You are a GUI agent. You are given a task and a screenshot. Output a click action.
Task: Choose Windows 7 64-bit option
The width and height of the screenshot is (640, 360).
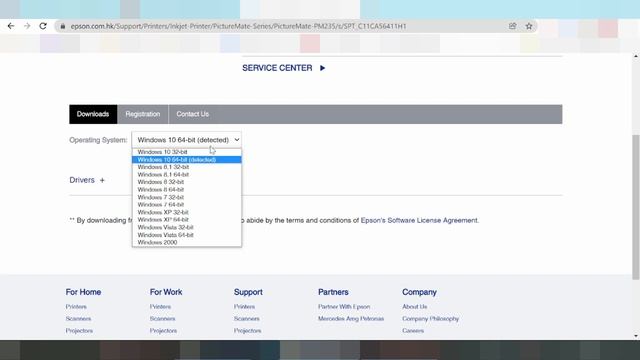click(187, 204)
